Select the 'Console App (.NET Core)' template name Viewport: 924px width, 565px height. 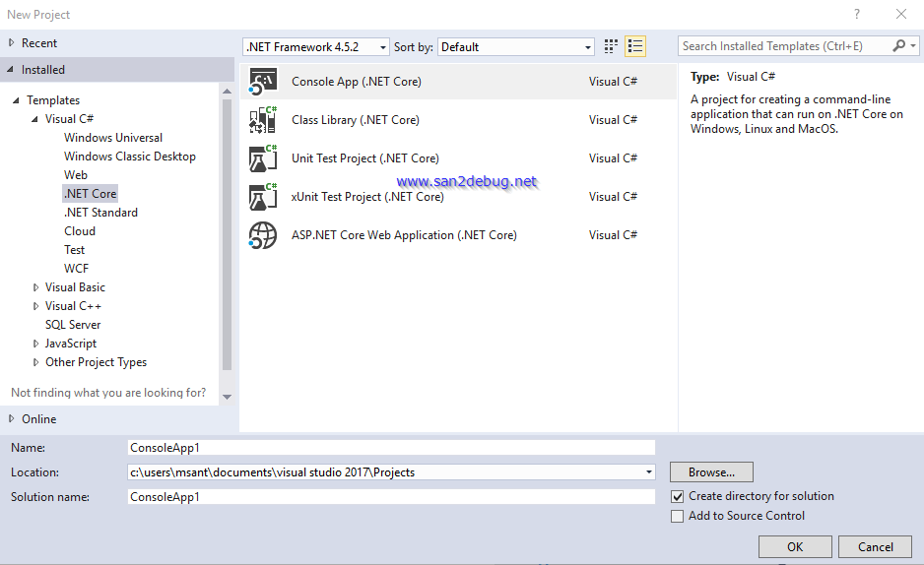pos(356,82)
